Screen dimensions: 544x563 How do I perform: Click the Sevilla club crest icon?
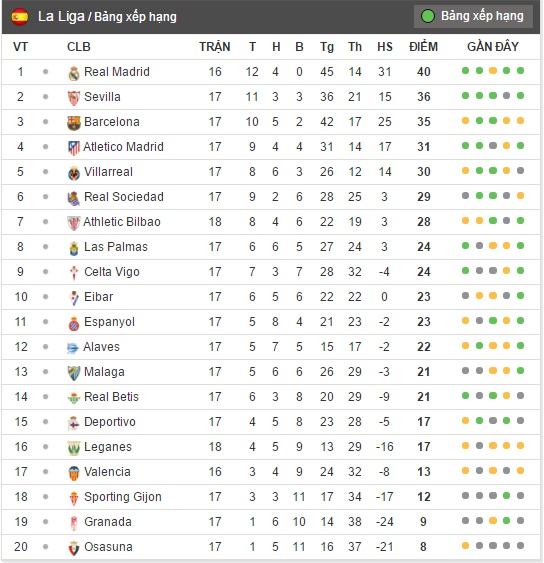tap(74, 98)
